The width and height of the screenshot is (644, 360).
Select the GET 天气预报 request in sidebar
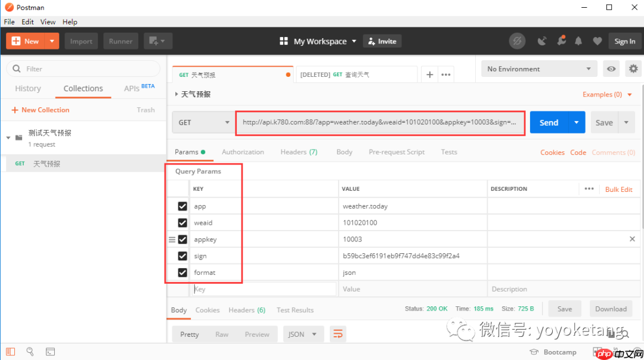(83, 163)
